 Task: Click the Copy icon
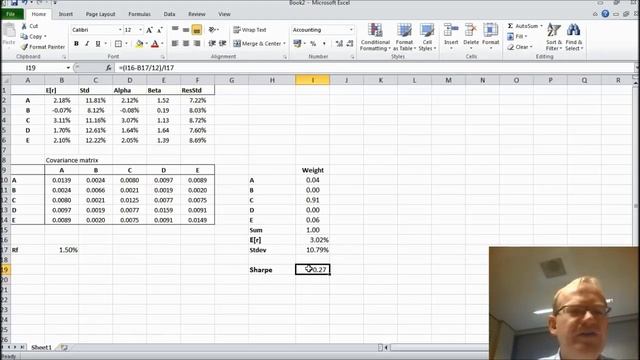point(24,36)
